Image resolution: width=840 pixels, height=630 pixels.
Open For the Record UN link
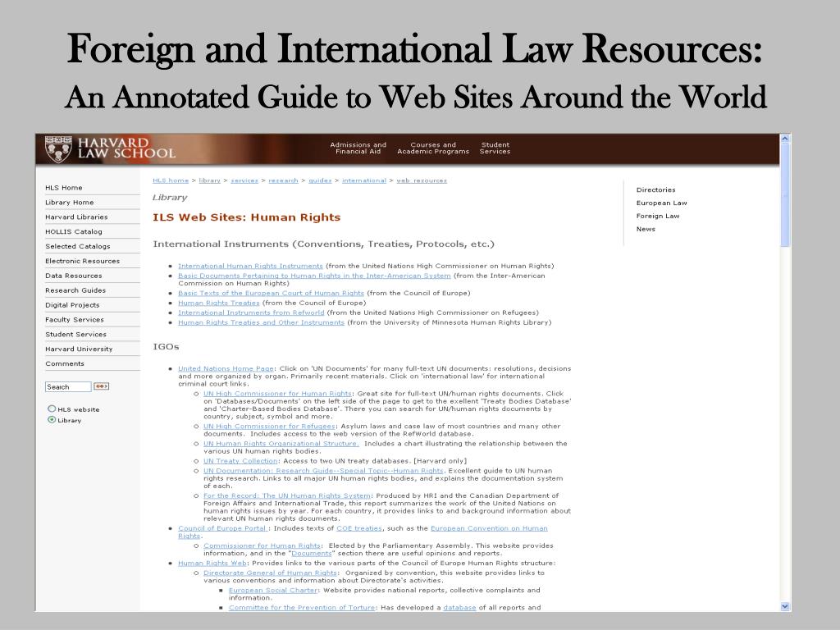[x=287, y=495]
